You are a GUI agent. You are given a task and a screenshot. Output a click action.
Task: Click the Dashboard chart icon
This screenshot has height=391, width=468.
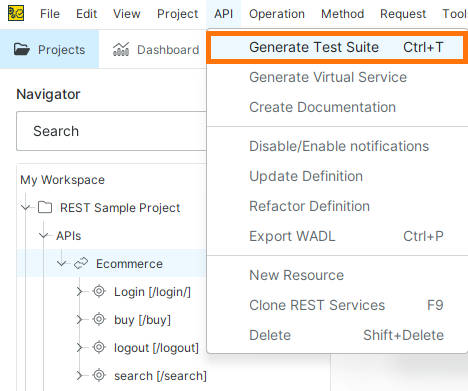click(121, 49)
